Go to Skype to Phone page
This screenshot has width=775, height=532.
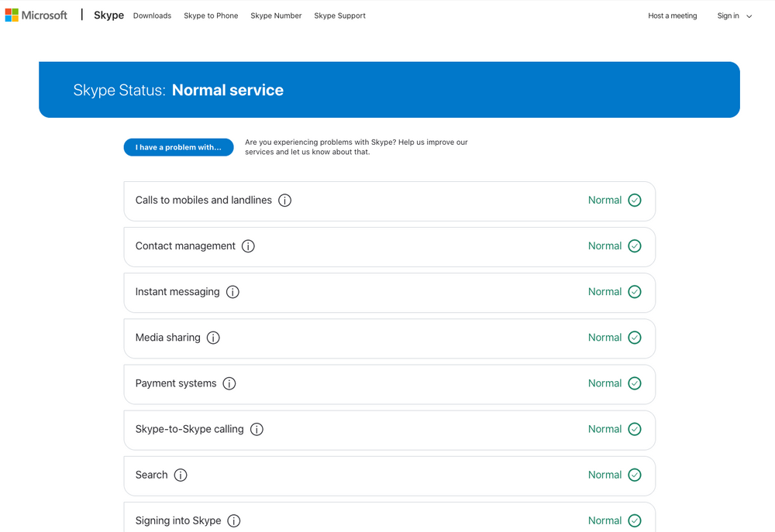click(210, 15)
